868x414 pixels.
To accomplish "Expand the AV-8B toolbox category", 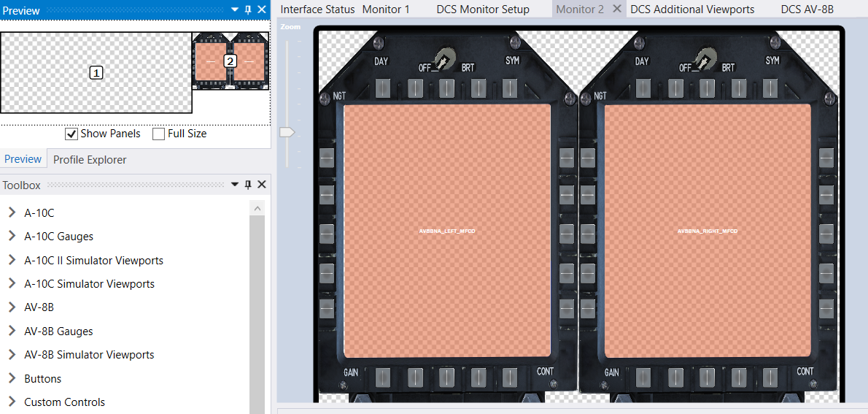I will (x=12, y=307).
